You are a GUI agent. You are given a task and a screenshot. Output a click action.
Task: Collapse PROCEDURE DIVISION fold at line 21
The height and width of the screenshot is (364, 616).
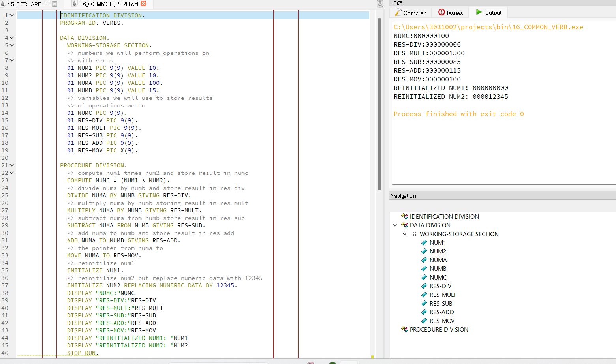pos(12,165)
